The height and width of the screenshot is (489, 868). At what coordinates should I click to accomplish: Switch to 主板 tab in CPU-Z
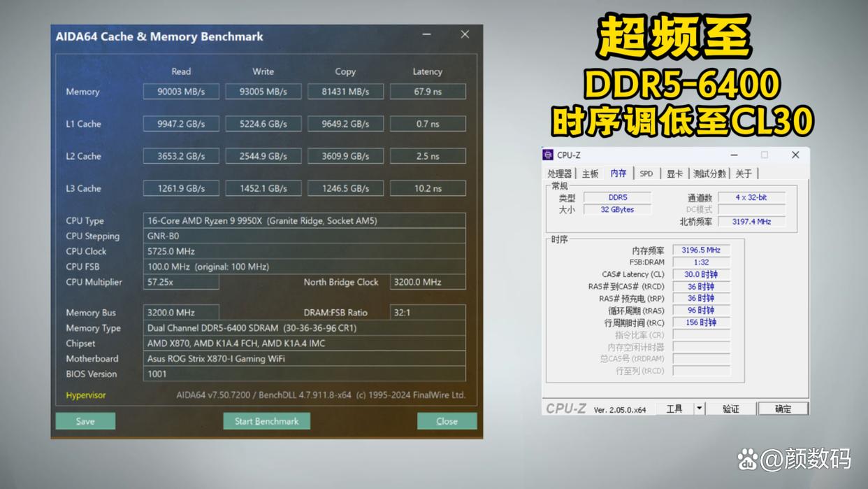tap(591, 173)
